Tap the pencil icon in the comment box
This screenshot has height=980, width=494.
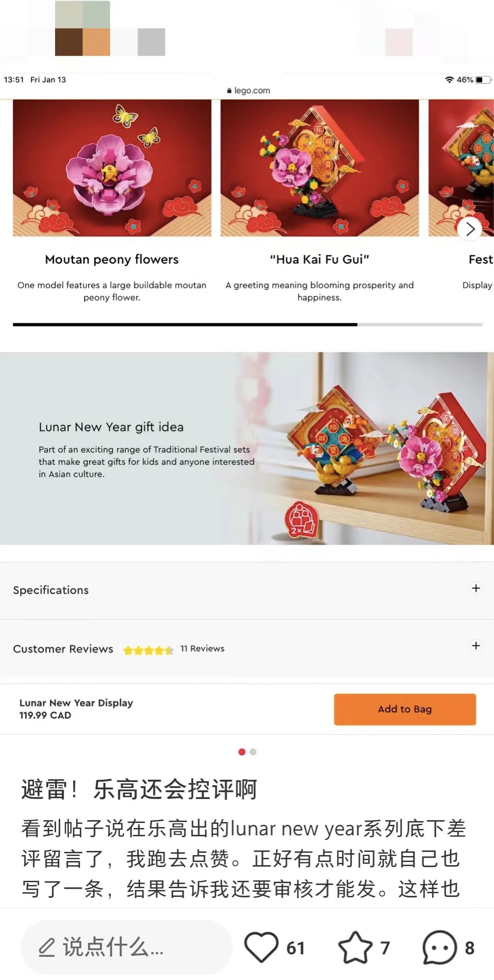click(x=46, y=947)
